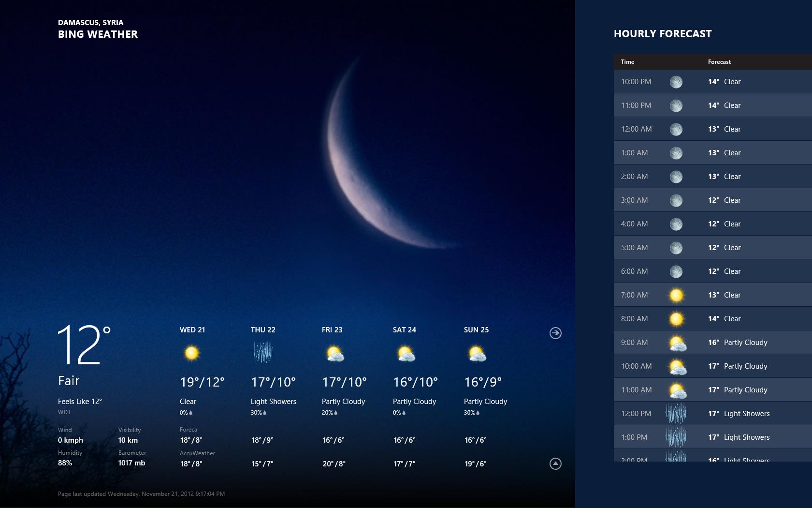Click the DAMASCUS, SYRIA location label
Image resolution: width=812 pixels, height=508 pixels.
tap(90, 23)
